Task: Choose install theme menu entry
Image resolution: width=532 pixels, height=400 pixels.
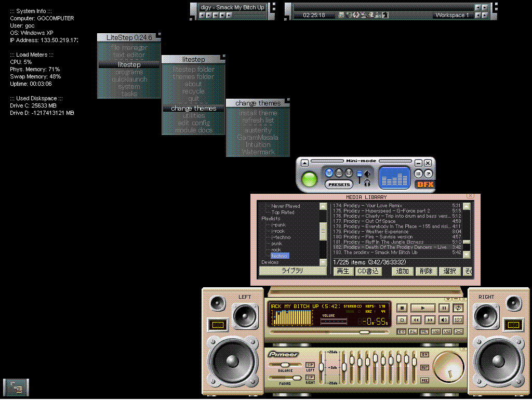Action: tap(258, 113)
